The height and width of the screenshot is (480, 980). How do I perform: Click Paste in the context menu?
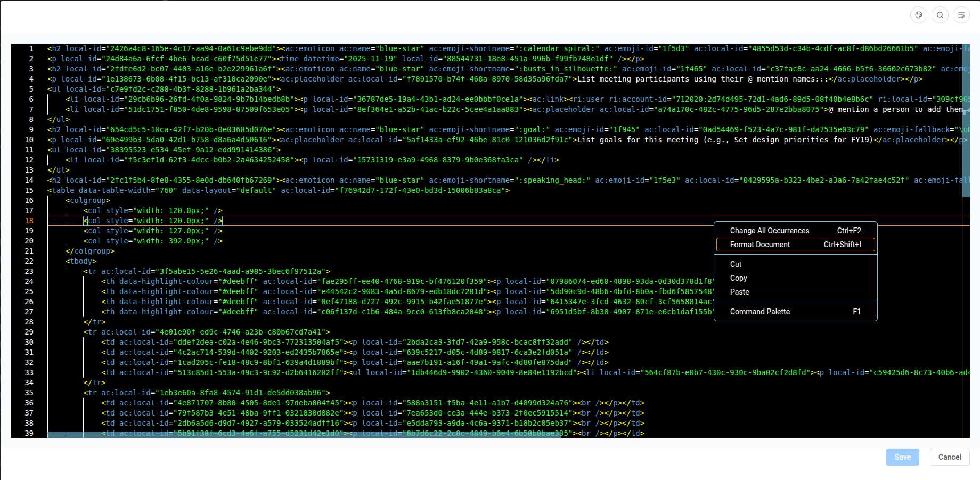(x=739, y=292)
